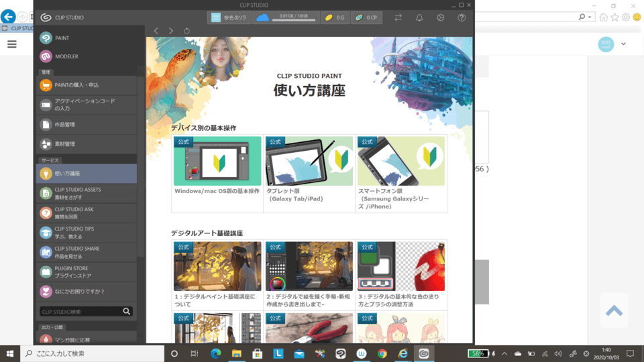The image size is (644, 362).
Task: Open Windows/mac OS版の基本操作 tutorial thumbnail
Action: (217, 161)
